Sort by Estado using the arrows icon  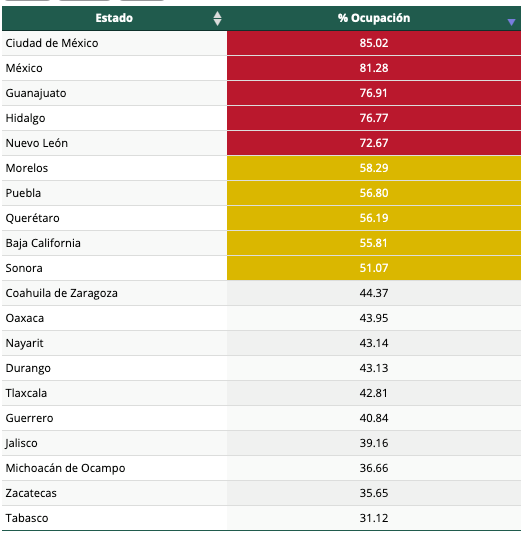coord(217,18)
